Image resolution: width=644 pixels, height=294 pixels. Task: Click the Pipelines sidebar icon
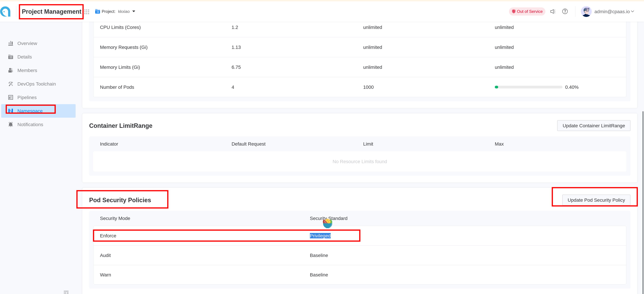(x=10, y=97)
